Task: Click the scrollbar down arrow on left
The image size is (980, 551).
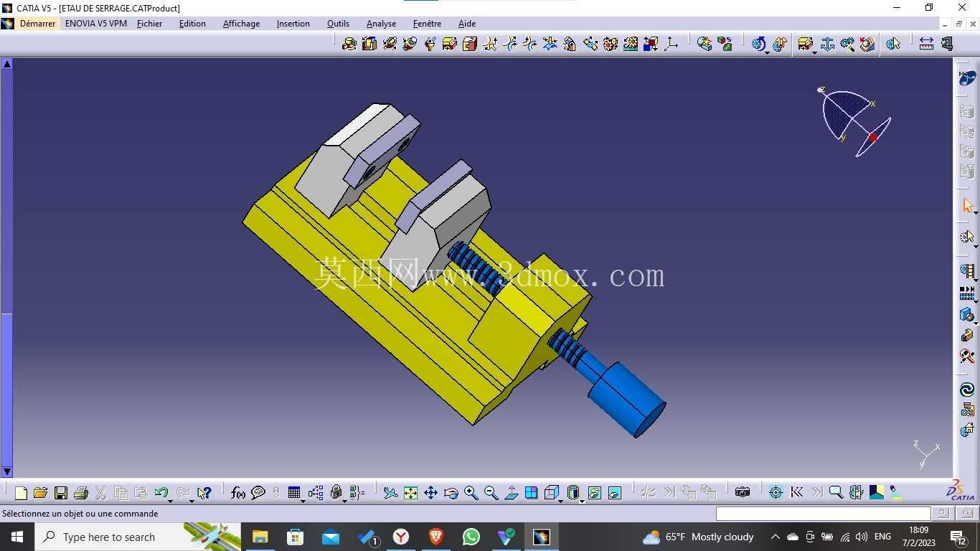Action: click(7, 471)
